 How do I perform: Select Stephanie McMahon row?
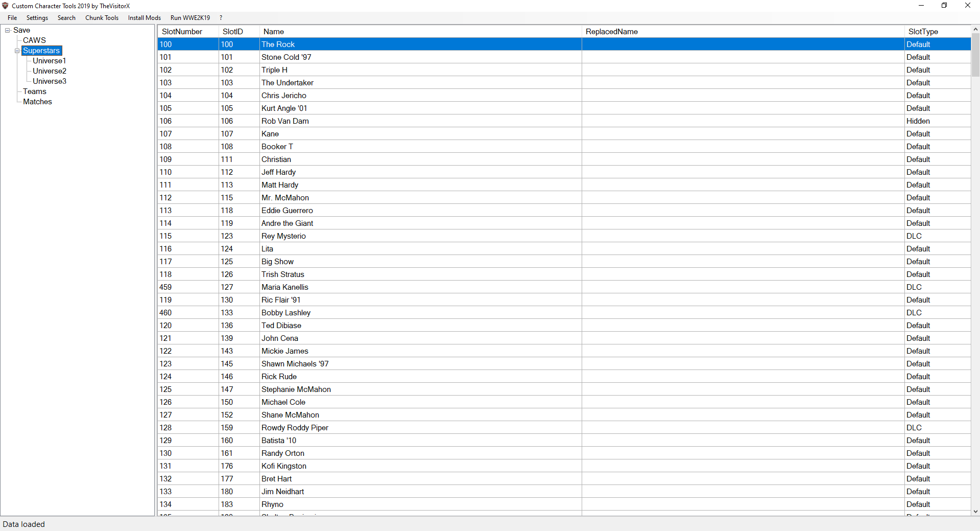(564, 389)
